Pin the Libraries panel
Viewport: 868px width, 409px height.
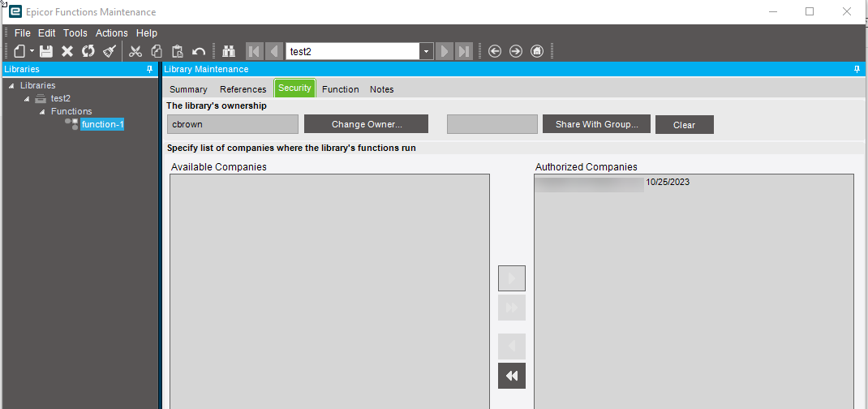[x=149, y=69]
